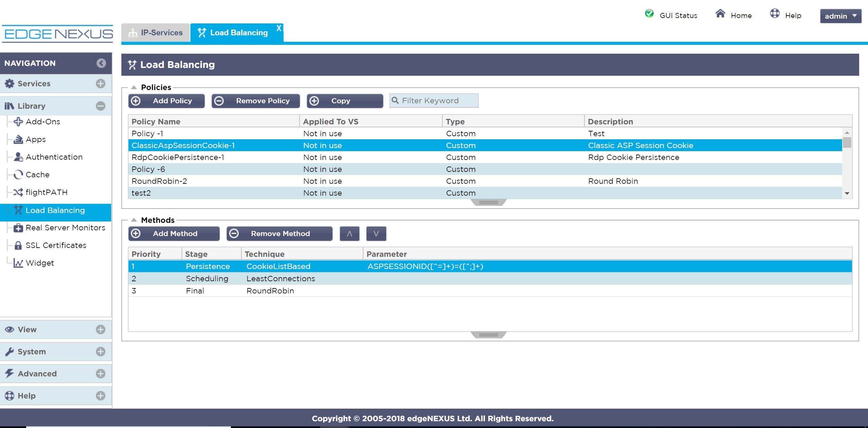Click the SSL Certificates padlock icon

click(18, 245)
